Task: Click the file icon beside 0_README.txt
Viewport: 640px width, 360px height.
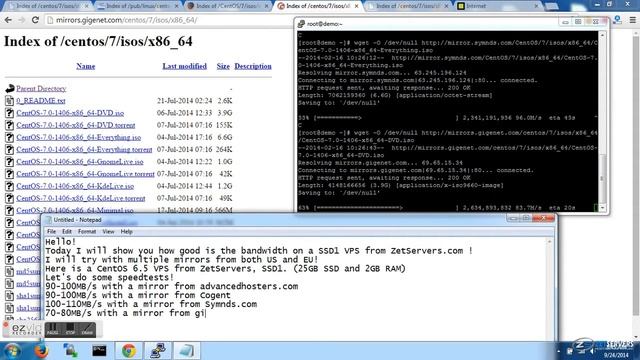Action: point(9,100)
